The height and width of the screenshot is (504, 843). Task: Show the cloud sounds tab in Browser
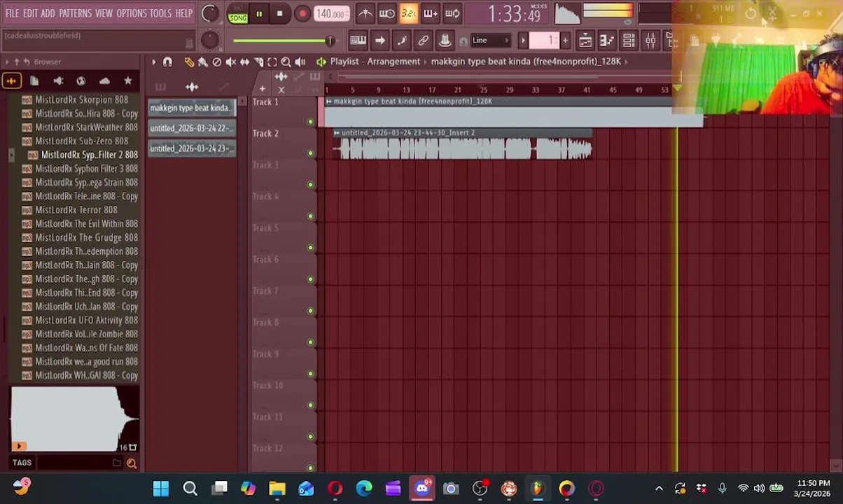coord(104,81)
